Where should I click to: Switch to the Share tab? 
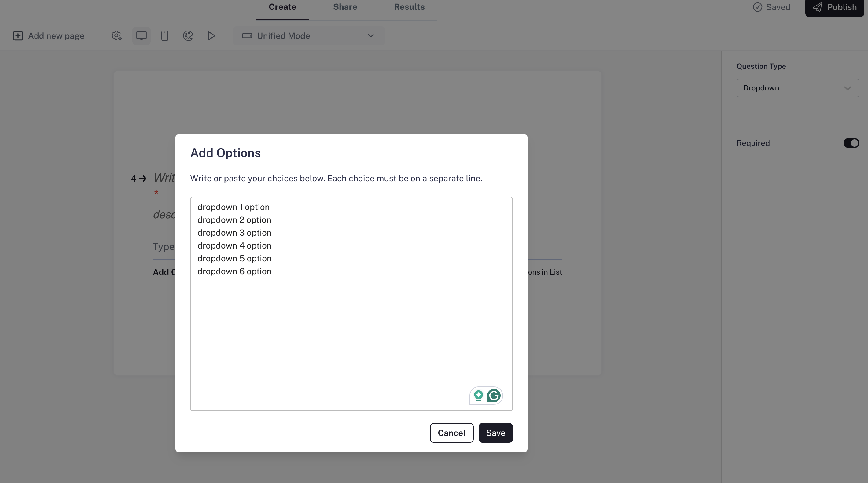pos(345,7)
